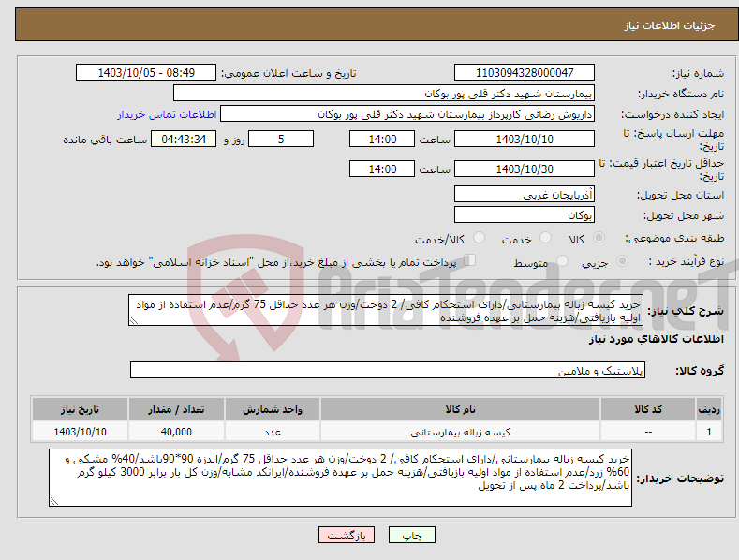Click the نام دستگاه خریدار label
The image size is (739, 560).
coord(681,95)
